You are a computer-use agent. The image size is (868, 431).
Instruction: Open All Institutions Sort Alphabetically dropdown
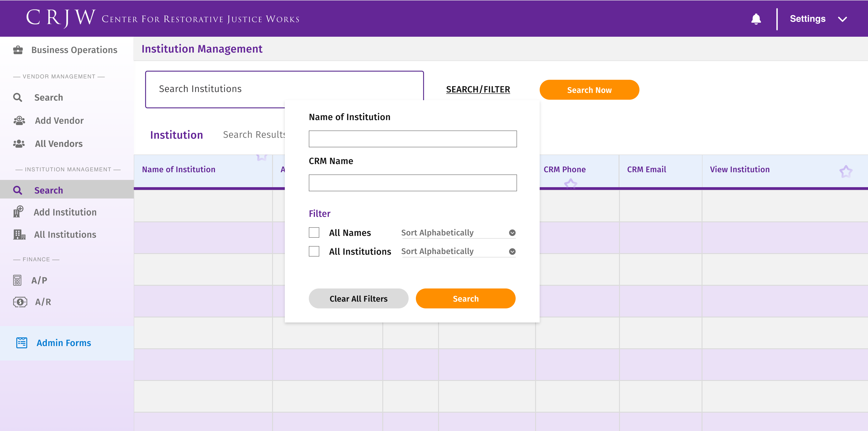[512, 252]
